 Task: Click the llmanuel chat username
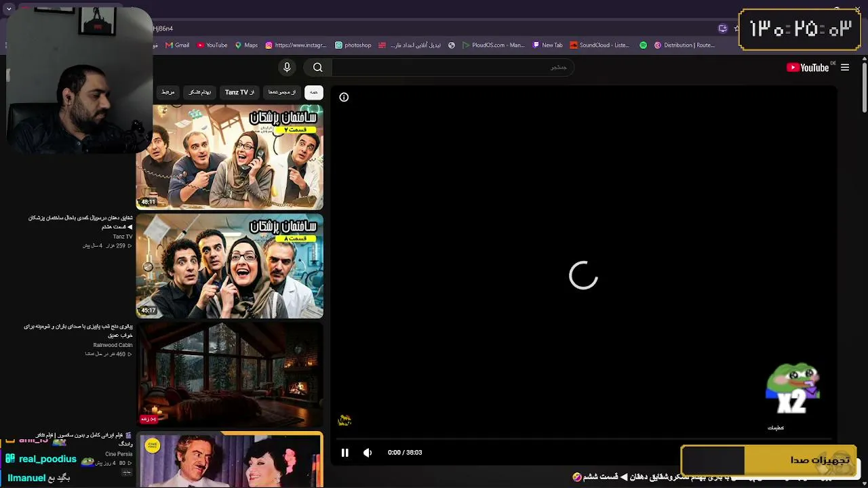26,478
